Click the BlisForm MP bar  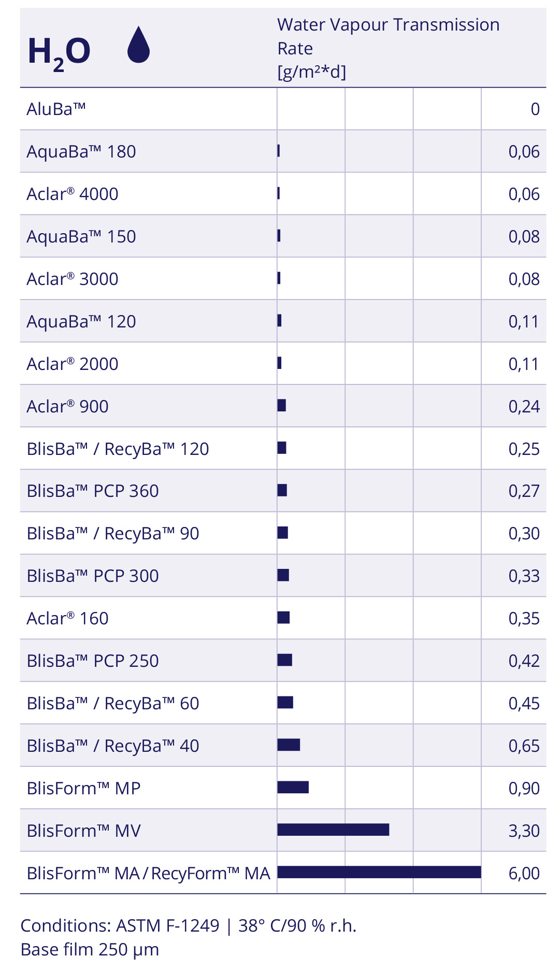[293, 787]
